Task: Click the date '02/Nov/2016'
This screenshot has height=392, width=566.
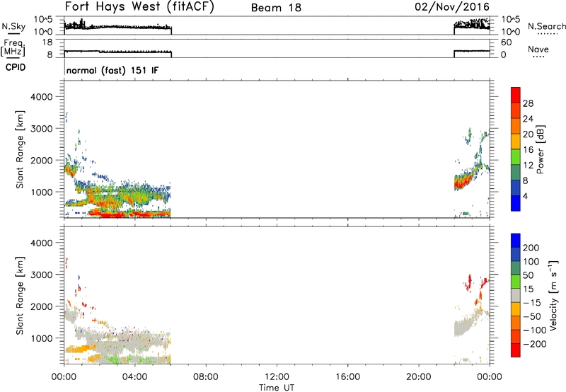Action: (452, 6)
